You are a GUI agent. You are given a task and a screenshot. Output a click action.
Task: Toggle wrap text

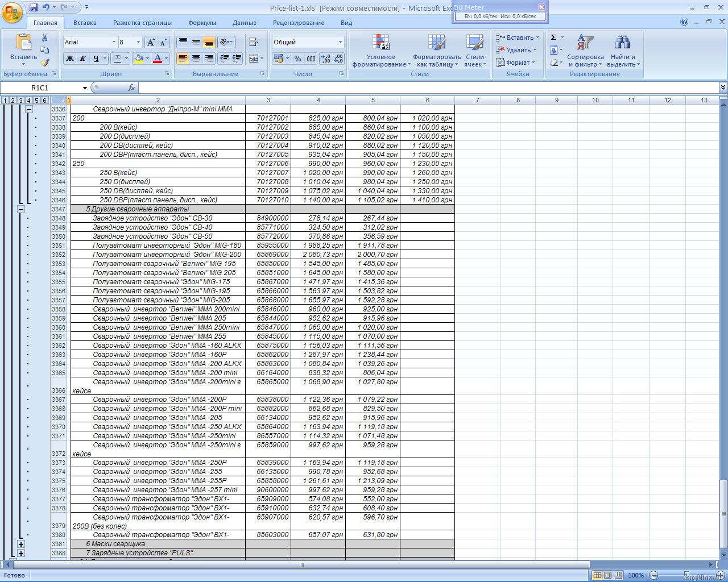(x=254, y=42)
